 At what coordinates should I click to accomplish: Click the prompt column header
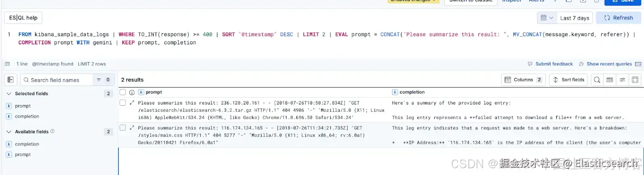click(154, 92)
